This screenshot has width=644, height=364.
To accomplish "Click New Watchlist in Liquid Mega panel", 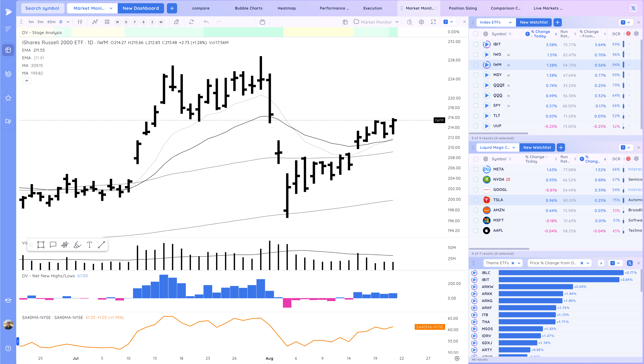I will [537, 147].
